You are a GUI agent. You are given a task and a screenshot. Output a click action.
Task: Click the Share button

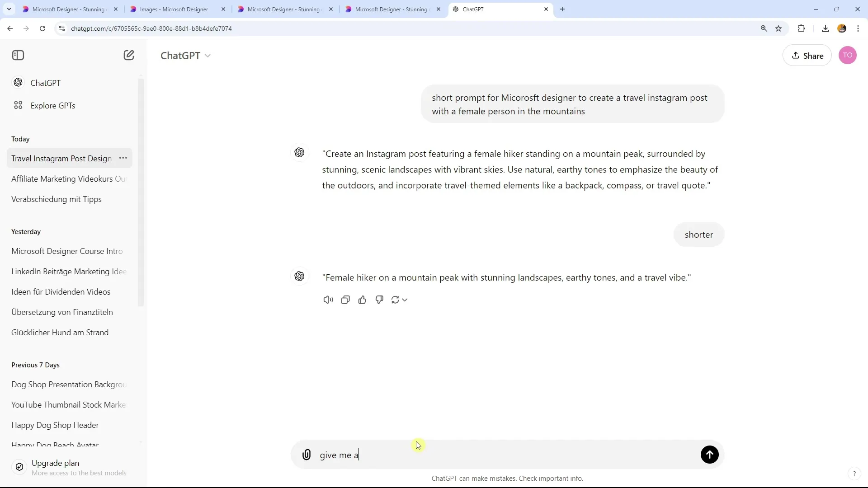point(807,56)
